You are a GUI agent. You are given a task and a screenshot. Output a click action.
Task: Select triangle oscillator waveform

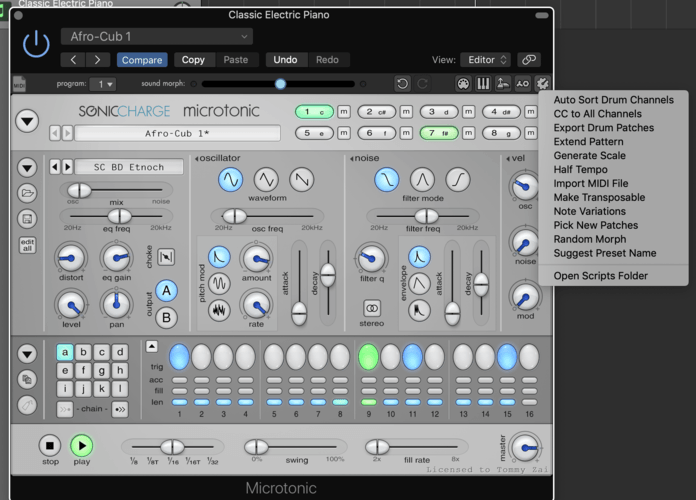(x=266, y=180)
